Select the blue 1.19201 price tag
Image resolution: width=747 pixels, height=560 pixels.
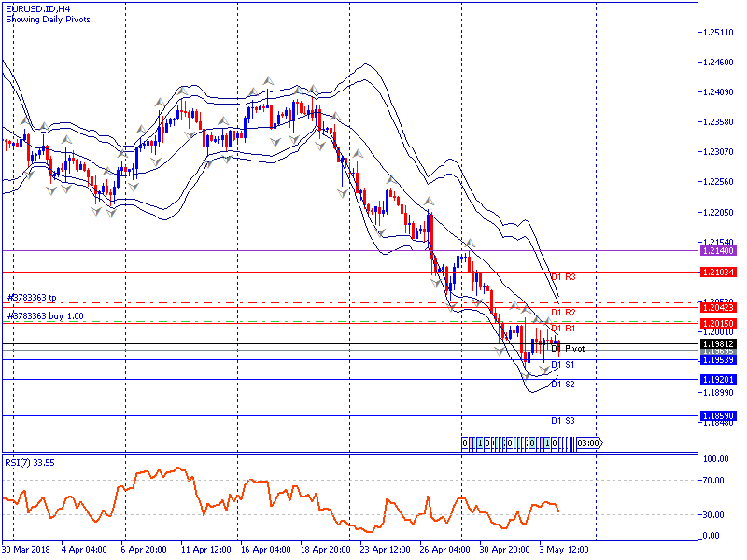tap(718, 380)
